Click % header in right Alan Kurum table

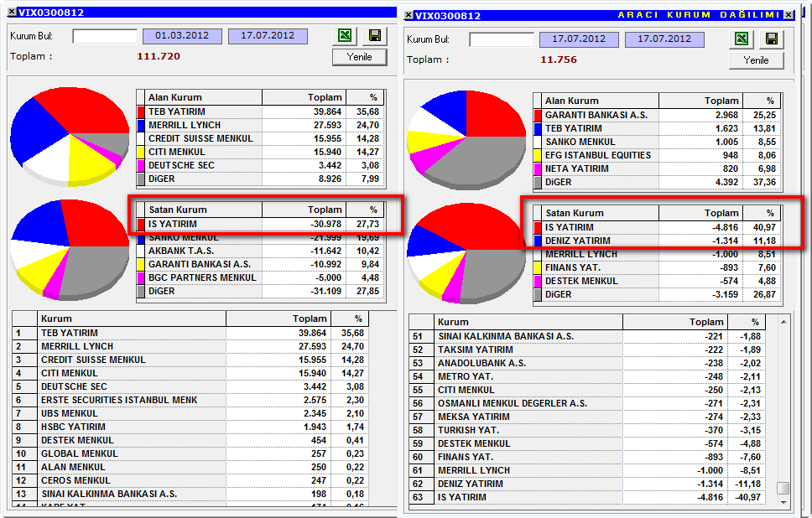[x=763, y=101]
